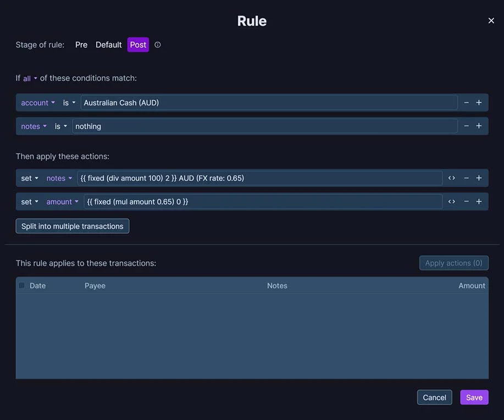The image size is (504, 420).
Task: Open the amount field dropdown in actions
Action: 62,202
